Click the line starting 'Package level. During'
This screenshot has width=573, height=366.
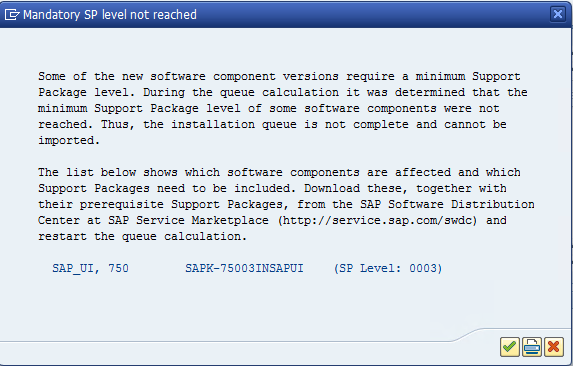tap(283, 92)
